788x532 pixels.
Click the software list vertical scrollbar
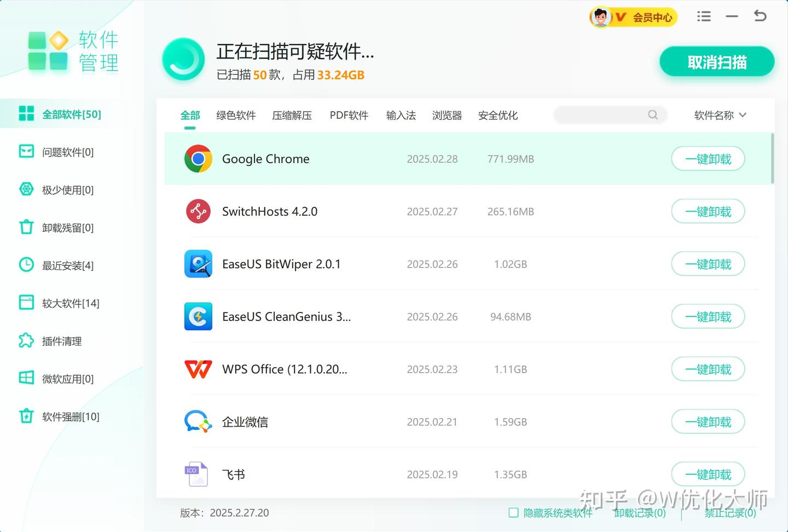click(x=772, y=158)
